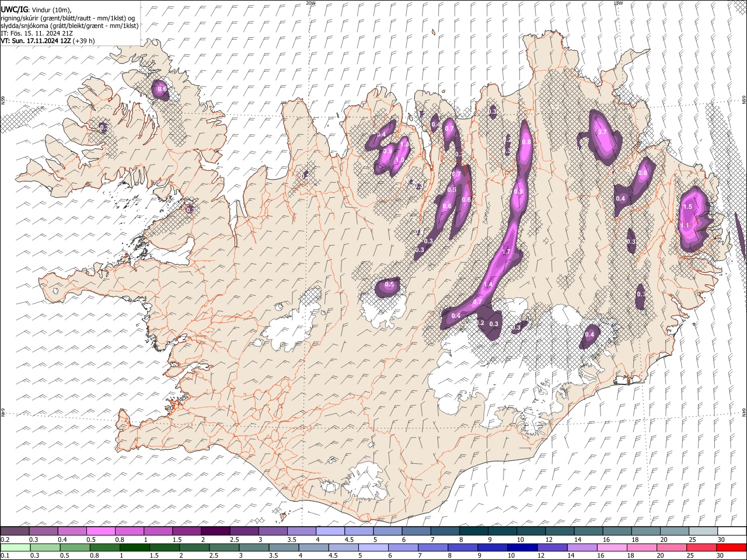Select the dark plum swatch between 2 and 2.5 in the upper scale
Image resolution: width=747 pixels, height=560 pixels.
[x=215, y=531]
